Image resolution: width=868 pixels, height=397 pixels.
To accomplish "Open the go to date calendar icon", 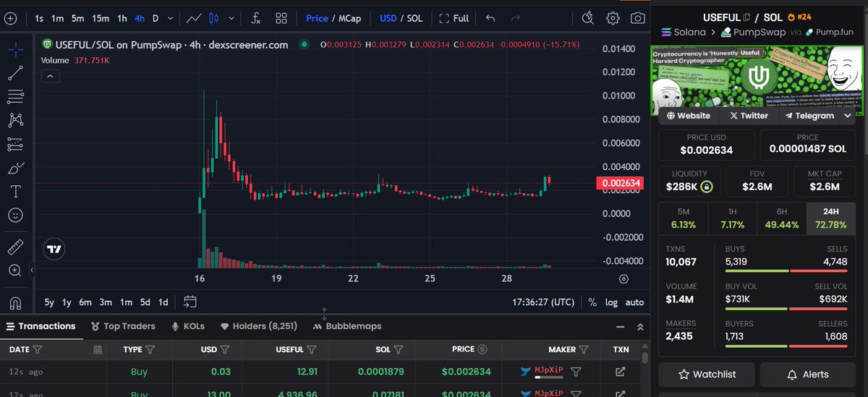I will pyautogui.click(x=190, y=302).
